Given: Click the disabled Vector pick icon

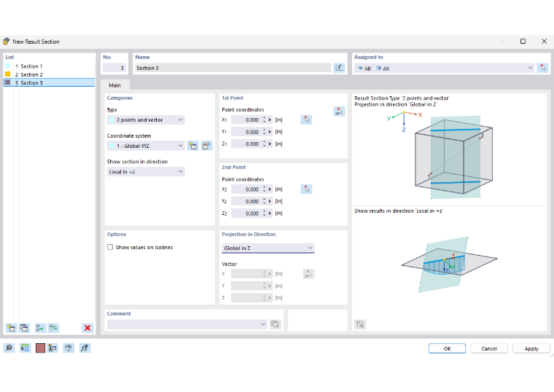Looking at the screenshot, I should [x=308, y=274].
